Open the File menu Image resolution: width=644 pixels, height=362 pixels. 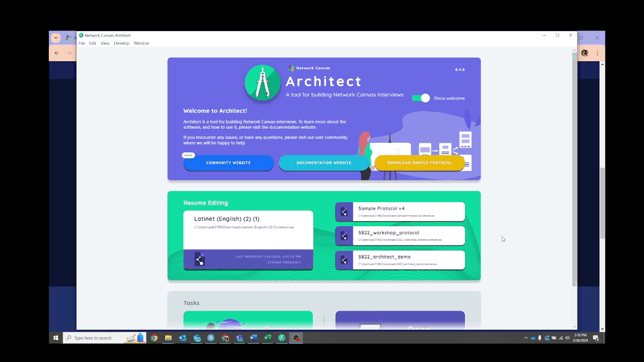tap(82, 43)
